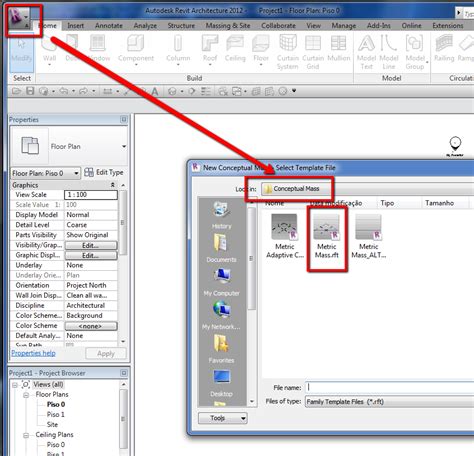Select the Ceiling tool
The height and width of the screenshot is (456, 474).
click(x=235, y=48)
